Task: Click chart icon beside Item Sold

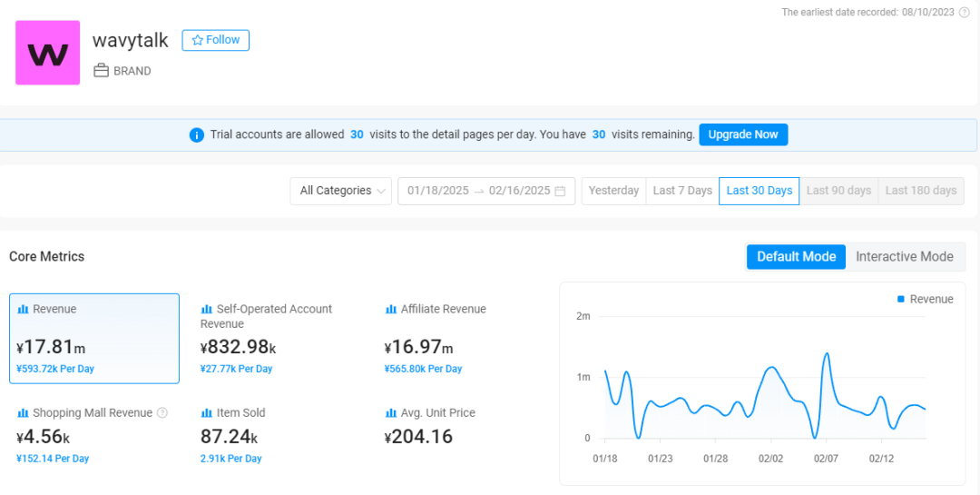Action: coord(206,413)
